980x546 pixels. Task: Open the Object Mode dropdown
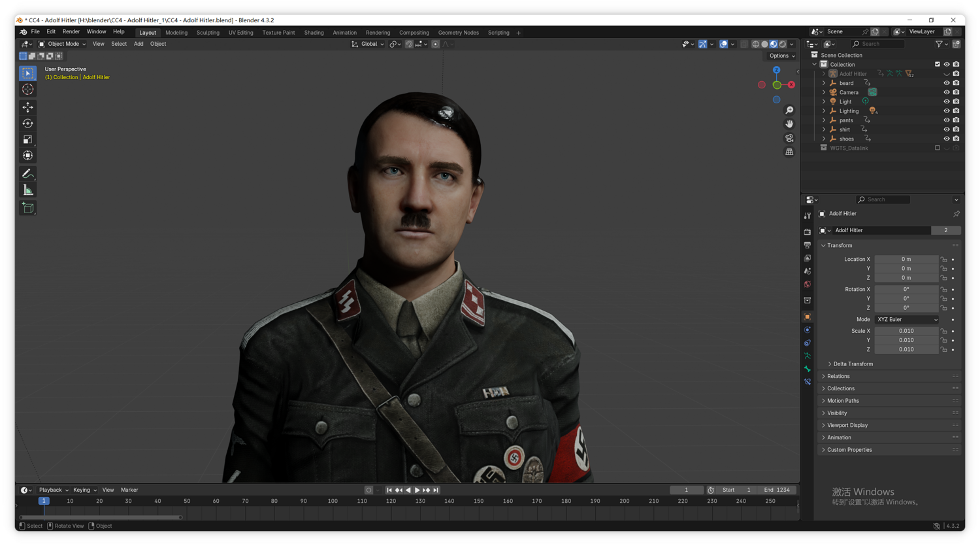(x=62, y=44)
